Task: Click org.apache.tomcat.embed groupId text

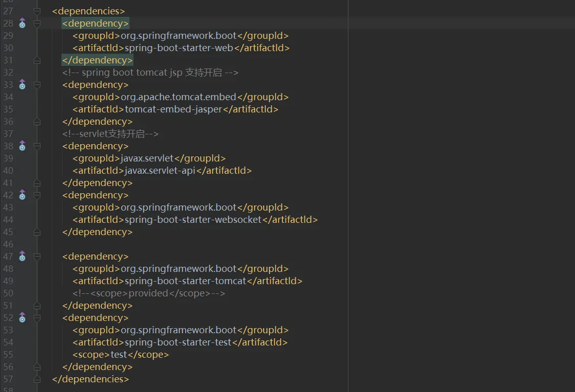Action: (x=178, y=97)
